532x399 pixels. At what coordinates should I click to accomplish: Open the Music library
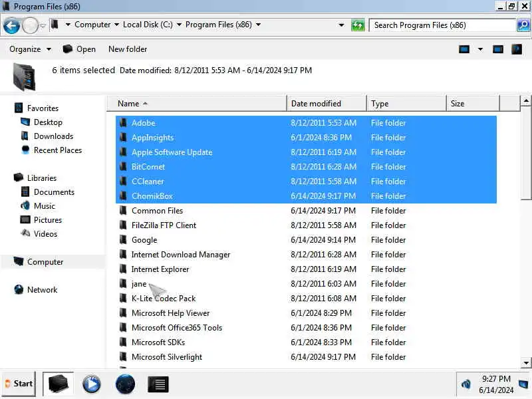44,206
